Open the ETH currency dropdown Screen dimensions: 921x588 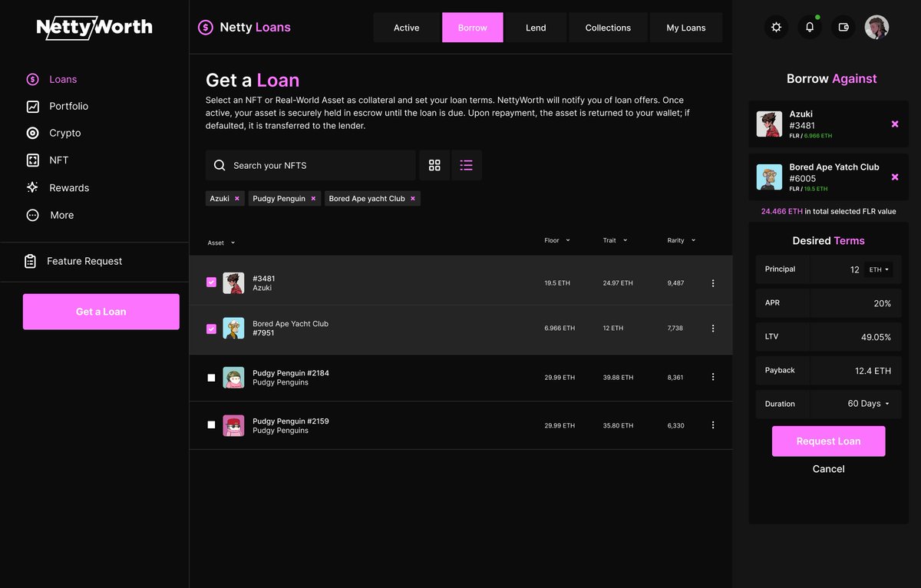coord(878,269)
